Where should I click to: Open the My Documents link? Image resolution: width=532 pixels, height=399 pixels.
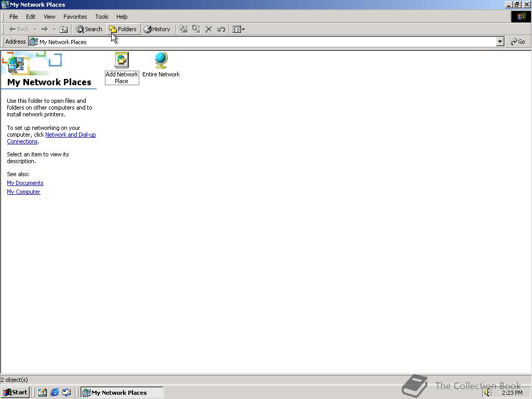point(25,183)
